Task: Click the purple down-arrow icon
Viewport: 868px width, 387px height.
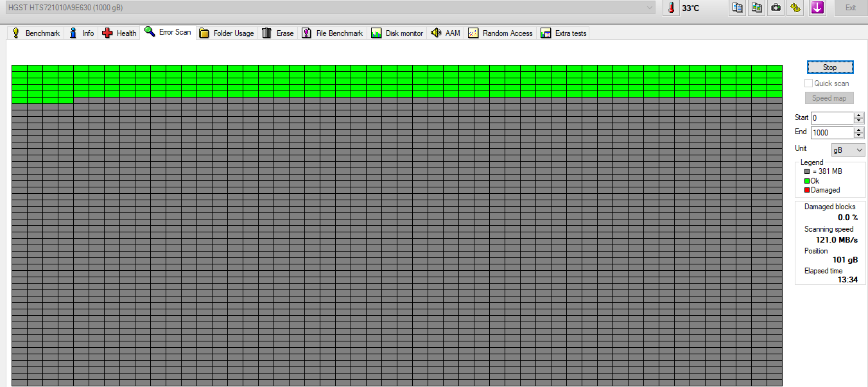Action: [817, 8]
